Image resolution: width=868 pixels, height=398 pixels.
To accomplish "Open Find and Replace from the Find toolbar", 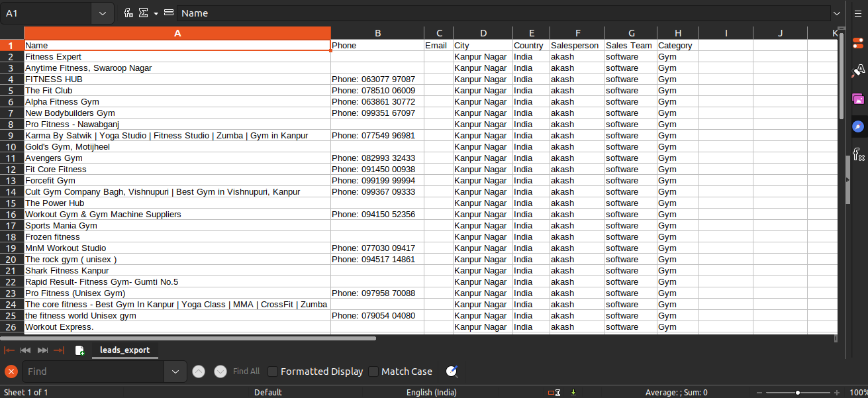I will (x=452, y=372).
